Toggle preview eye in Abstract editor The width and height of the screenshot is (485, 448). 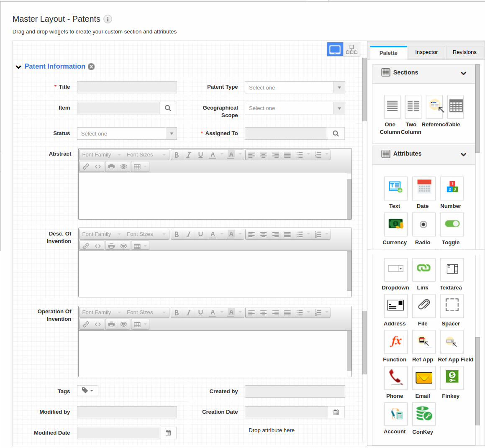[123, 167]
